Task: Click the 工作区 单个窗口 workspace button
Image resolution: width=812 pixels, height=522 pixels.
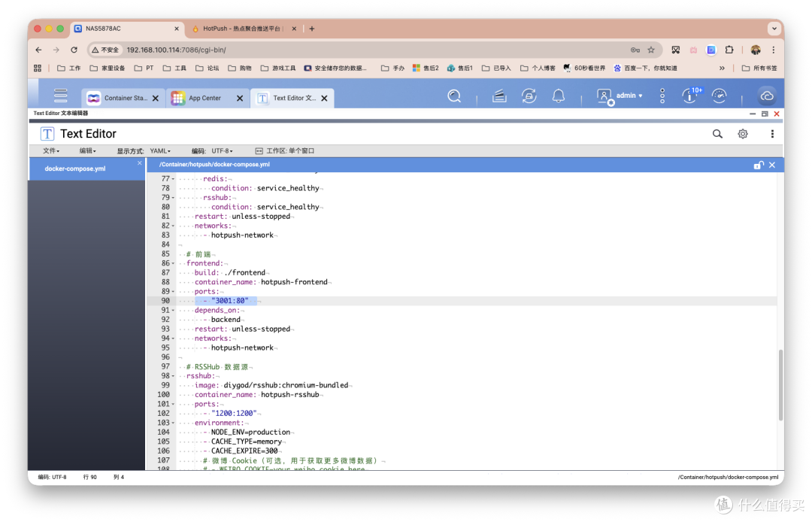Action: tap(285, 151)
